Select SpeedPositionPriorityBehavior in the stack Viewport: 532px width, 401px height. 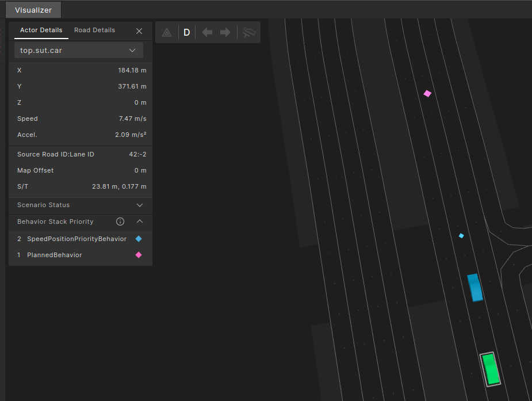[76, 239]
